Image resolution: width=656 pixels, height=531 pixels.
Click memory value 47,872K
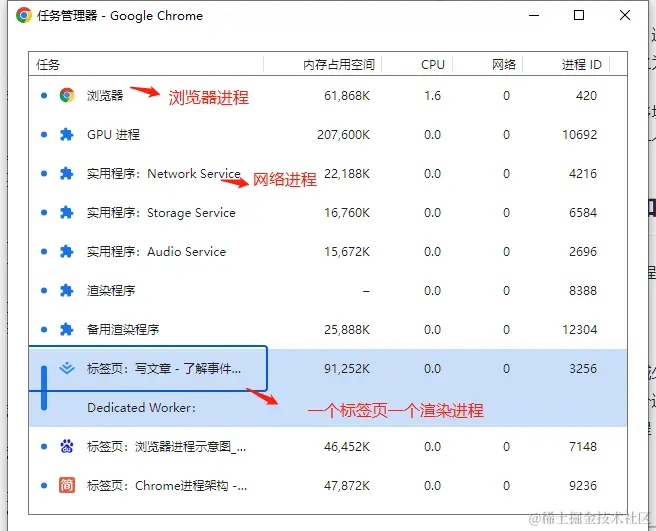pos(347,485)
